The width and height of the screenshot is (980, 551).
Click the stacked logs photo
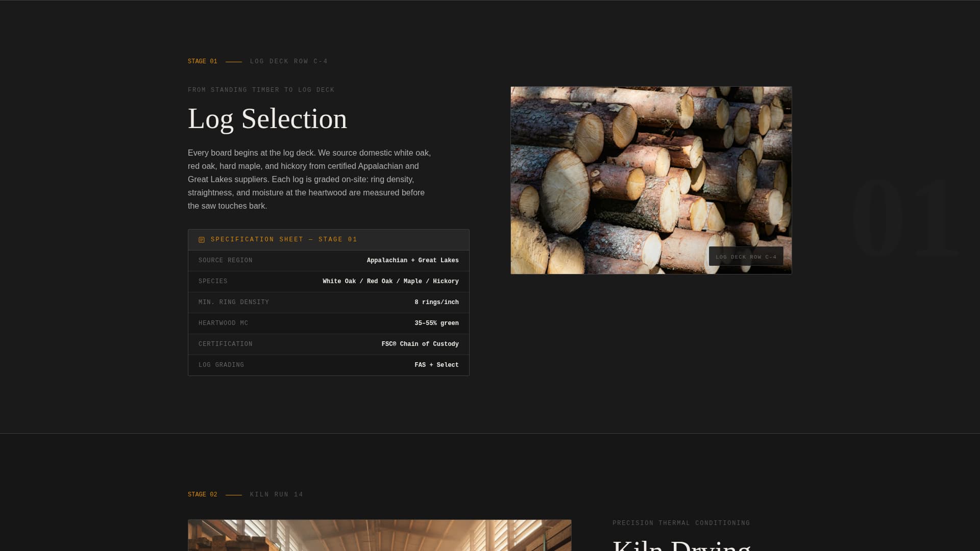pos(651,180)
